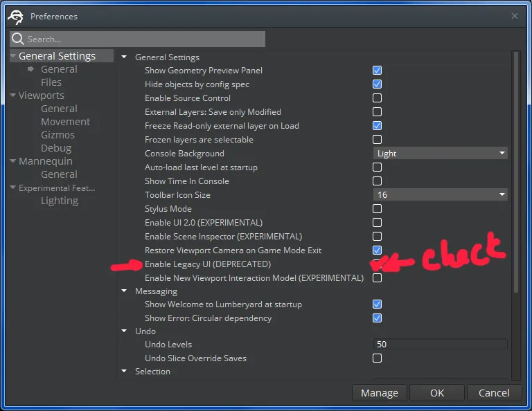Click the Search preferences field
Screen dimensions: 532x411
[x=137, y=39]
